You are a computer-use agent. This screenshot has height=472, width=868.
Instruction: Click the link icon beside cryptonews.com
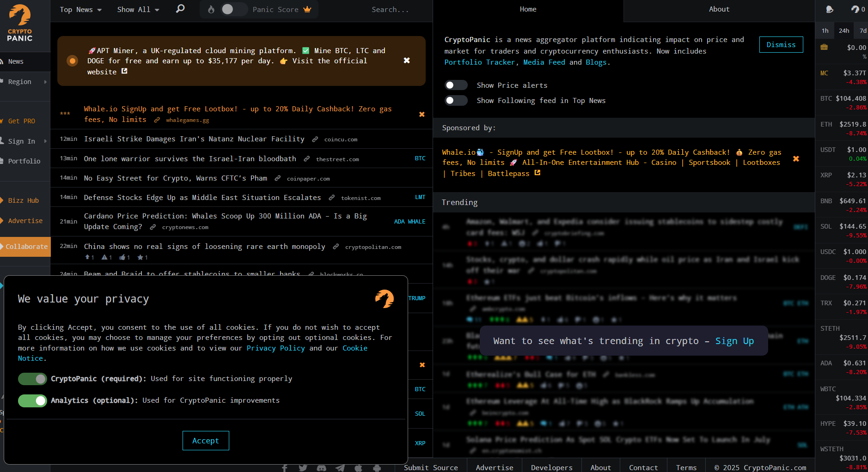153,227
